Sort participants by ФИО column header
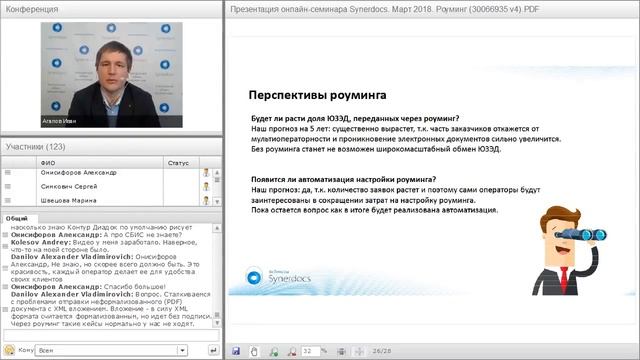 [100, 162]
